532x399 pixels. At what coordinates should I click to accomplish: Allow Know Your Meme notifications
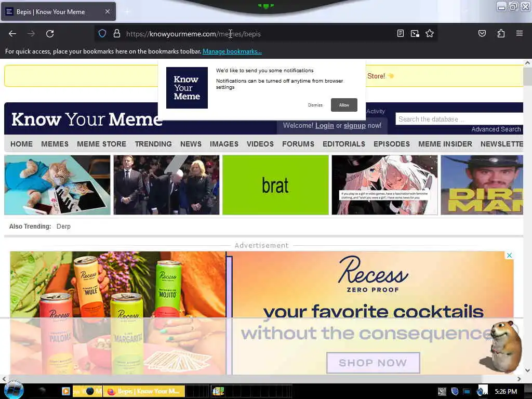pos(344,105)
